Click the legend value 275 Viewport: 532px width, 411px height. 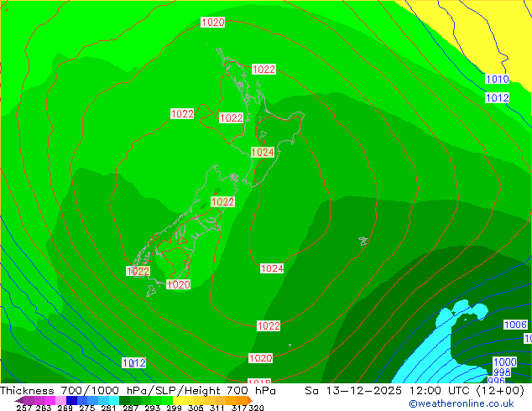click(x=87, y=408)
